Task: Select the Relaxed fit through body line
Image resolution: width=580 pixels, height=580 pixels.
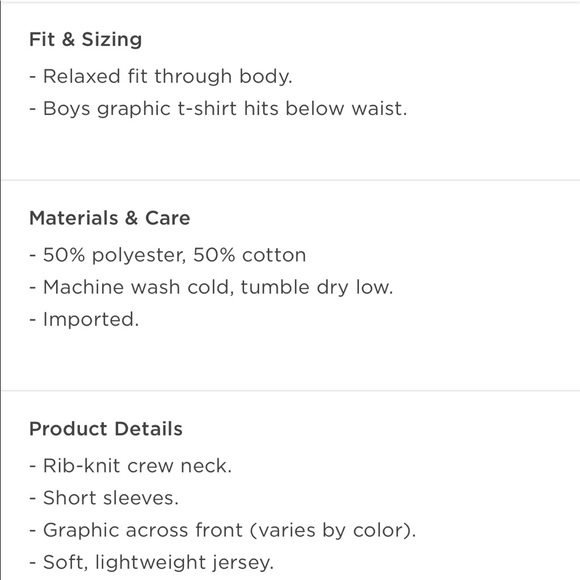Action: [x=161, y=77]
